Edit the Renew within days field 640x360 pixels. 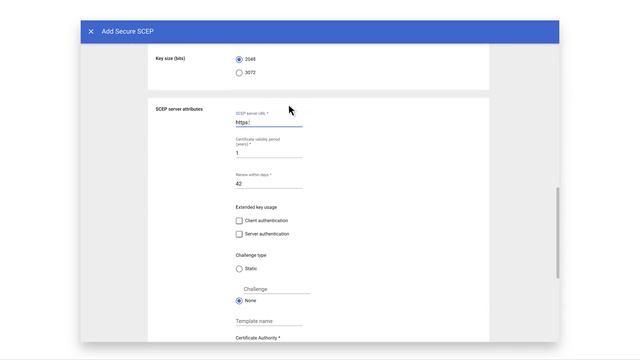pos(269,184)
